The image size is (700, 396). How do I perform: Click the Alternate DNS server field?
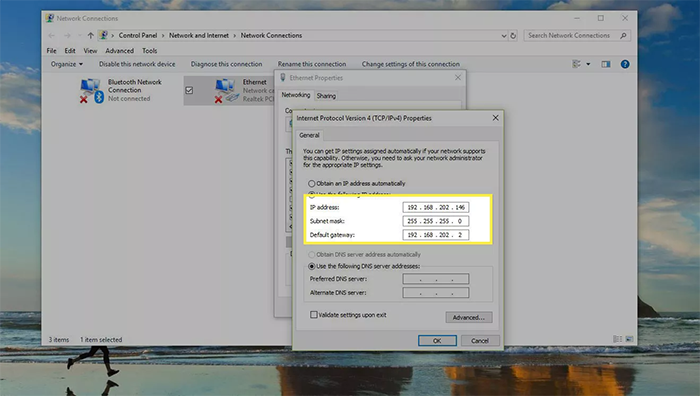[x=436, y=293]
